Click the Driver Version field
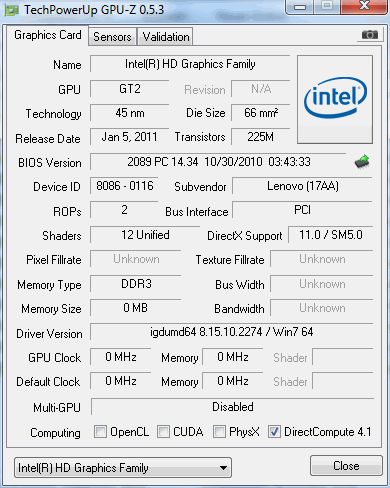 click(231, 332)
